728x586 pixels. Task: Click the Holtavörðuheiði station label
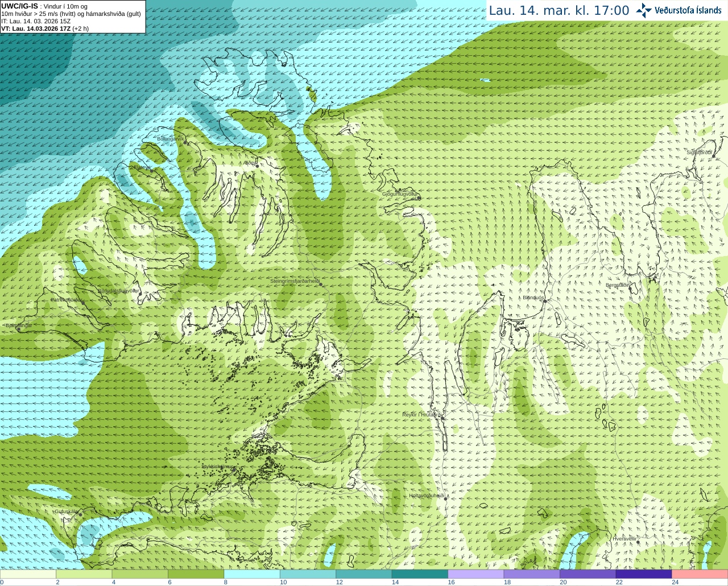427,496
